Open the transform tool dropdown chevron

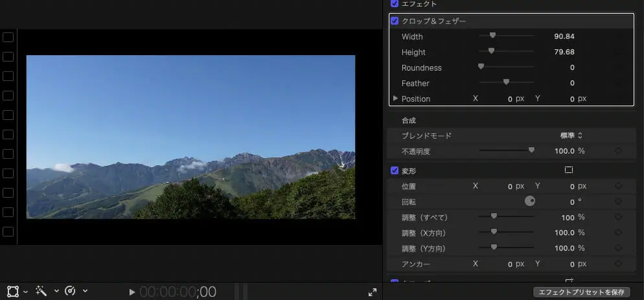pos(26,292)
